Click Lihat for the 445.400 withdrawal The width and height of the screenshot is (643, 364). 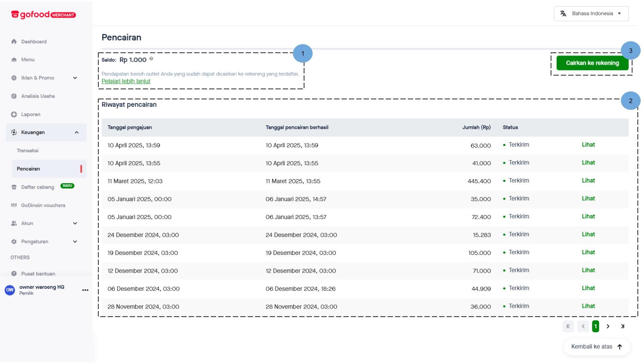point(588,181)
